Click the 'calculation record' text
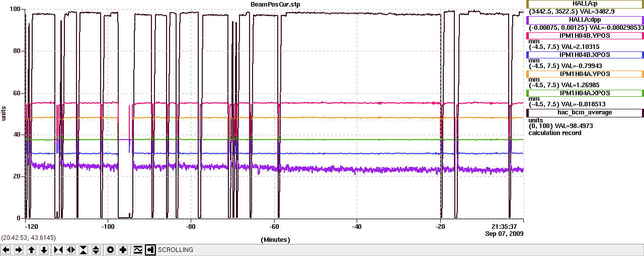Screen dimensions: 644x256 click(555, 133)
